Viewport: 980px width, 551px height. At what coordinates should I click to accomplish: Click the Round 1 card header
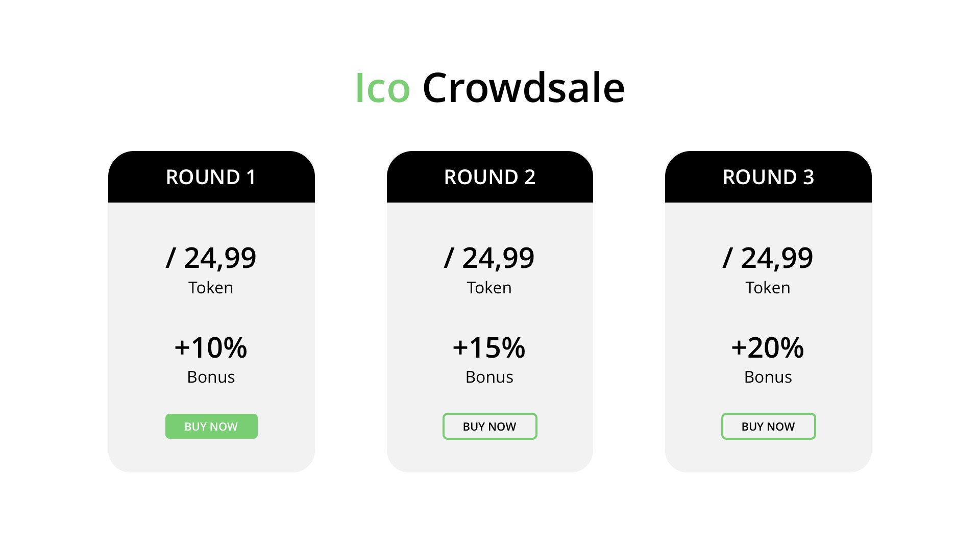coord(211,177)
